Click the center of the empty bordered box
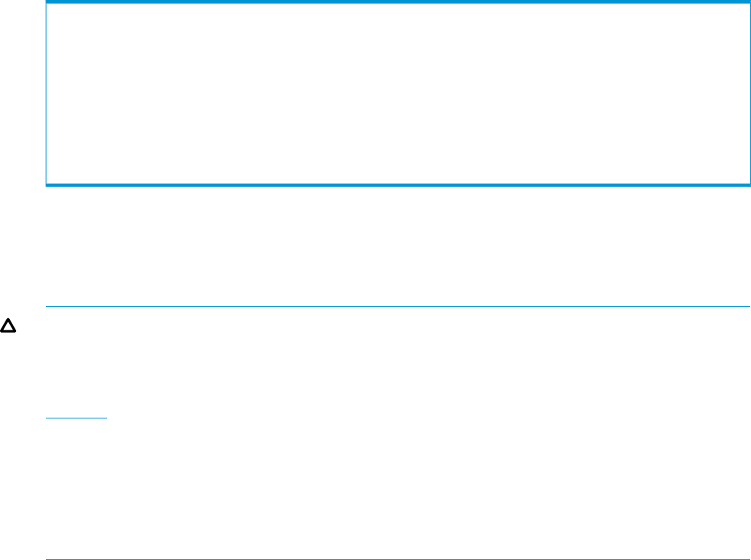Screen dimensions: 751x560 pos(398,93)
